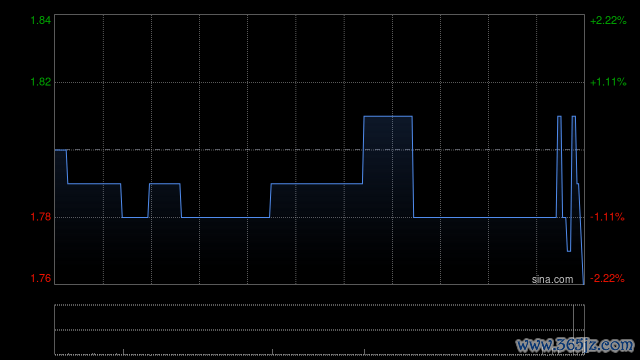
Task: Select the +2.22% percentage label
Action: click(x=608, y=20)
